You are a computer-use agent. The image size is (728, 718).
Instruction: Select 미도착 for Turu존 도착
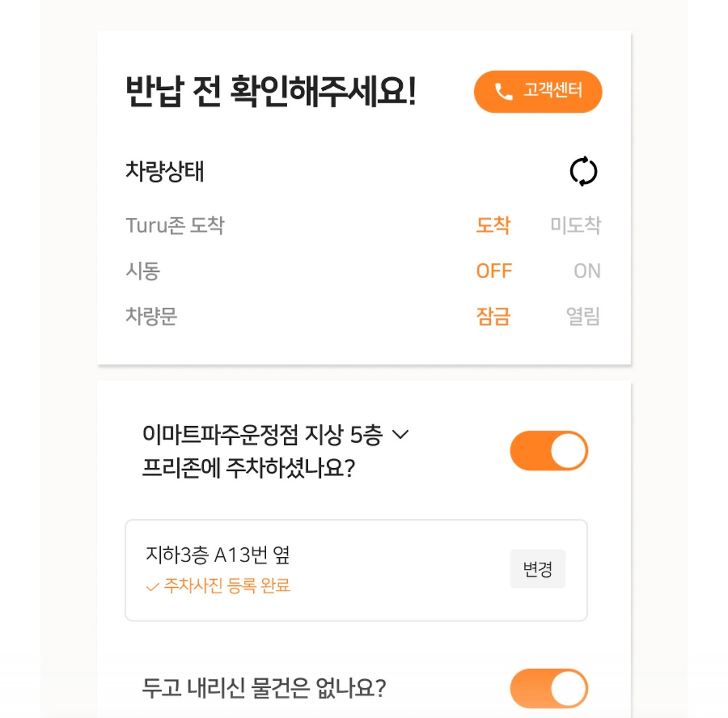click(x=577, y=224)
